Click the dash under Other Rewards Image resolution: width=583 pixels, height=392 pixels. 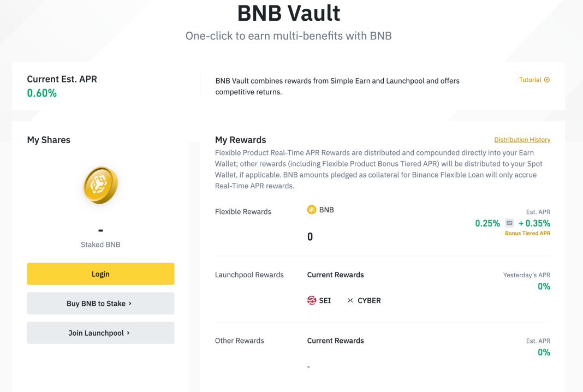point(308,366)
